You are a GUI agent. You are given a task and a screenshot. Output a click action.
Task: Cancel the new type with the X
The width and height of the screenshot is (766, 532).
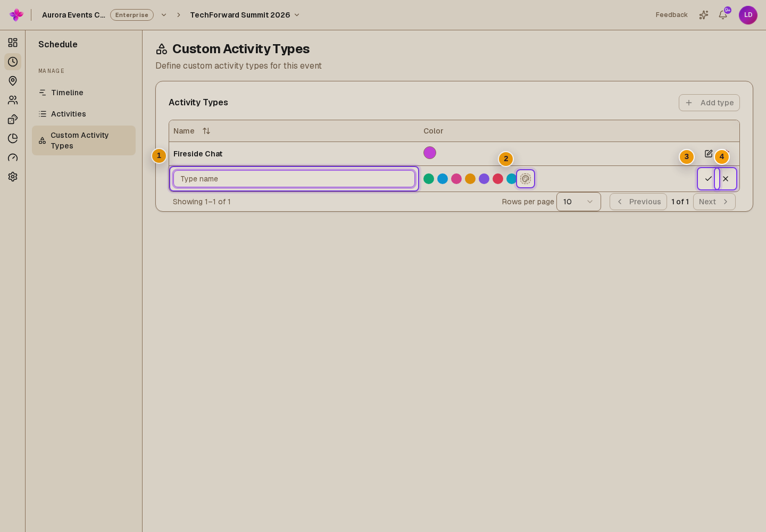[726, 179]
